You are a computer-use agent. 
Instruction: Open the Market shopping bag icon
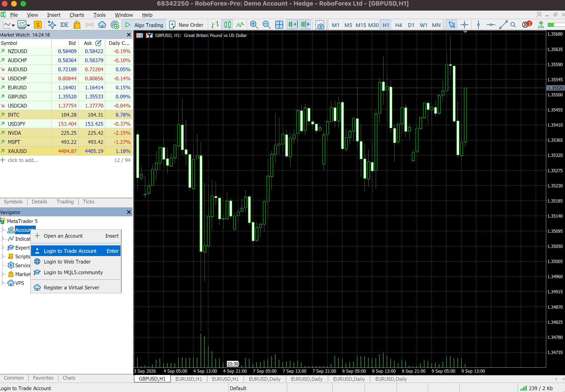[77, 25]
